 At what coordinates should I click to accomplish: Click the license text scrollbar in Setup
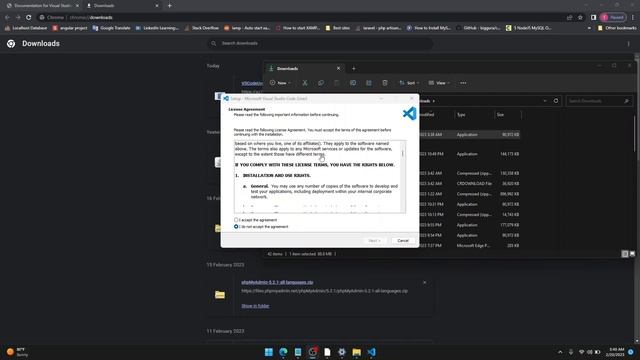tap(403, 176)
